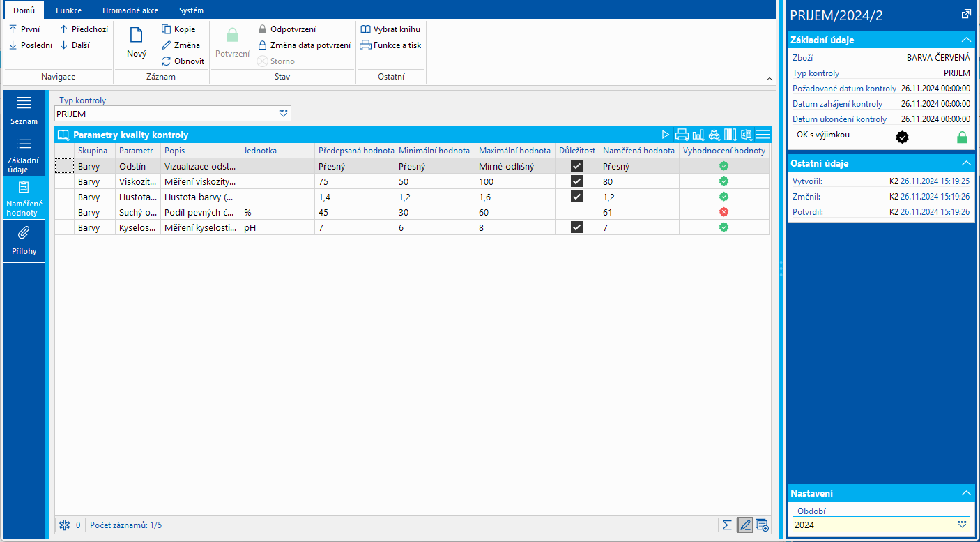980x542 pixels.
Task: Click the Sigma sum icon in status bar
Action: (x=727, y=525)
